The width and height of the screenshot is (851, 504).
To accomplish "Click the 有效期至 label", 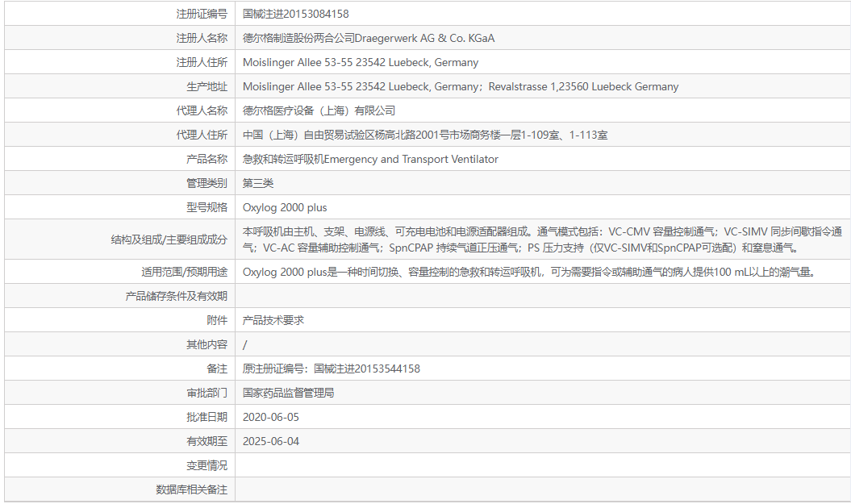I will point(206,441).
